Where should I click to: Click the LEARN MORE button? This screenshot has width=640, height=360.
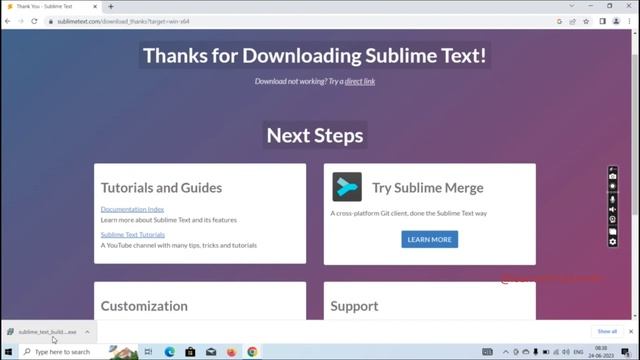click(429, 239)
